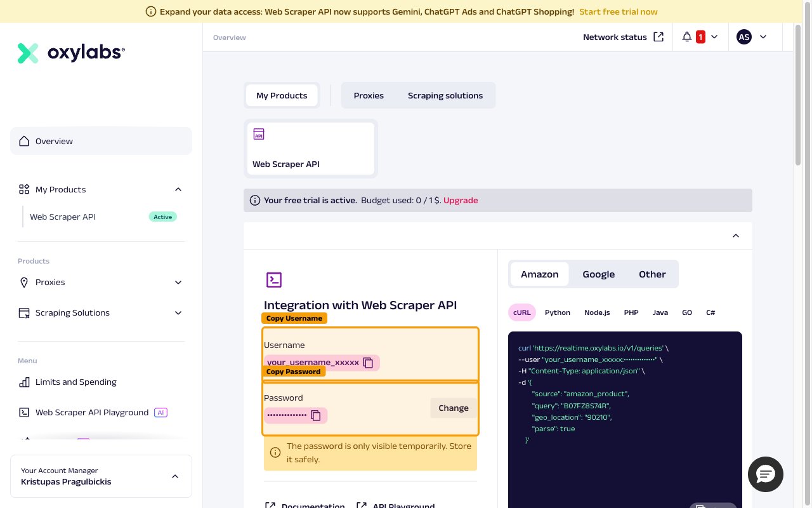Screen dimensions: 812x508
Task: Select the My Products tab
Action: point(282,95)
